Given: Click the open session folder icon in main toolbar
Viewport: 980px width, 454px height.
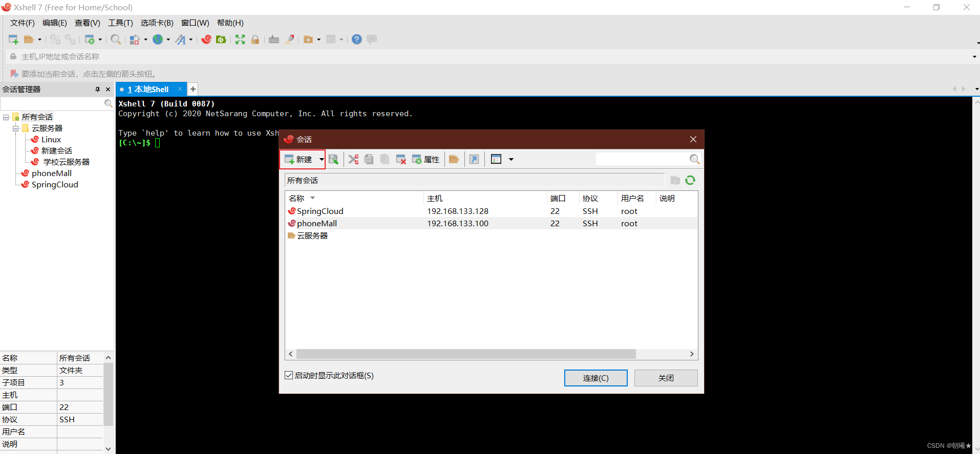Looking at the screenshot, I should pos(29,39).
